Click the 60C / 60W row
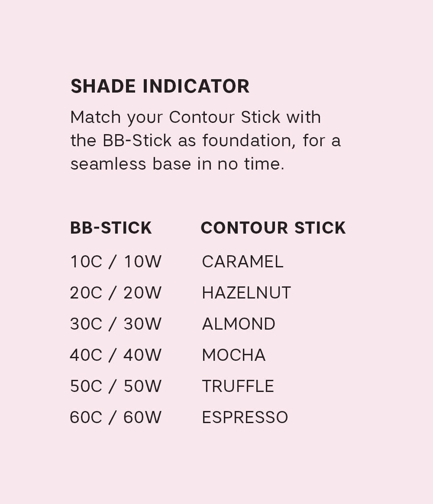This screenshot has height=504, width=433. (116, 417)
